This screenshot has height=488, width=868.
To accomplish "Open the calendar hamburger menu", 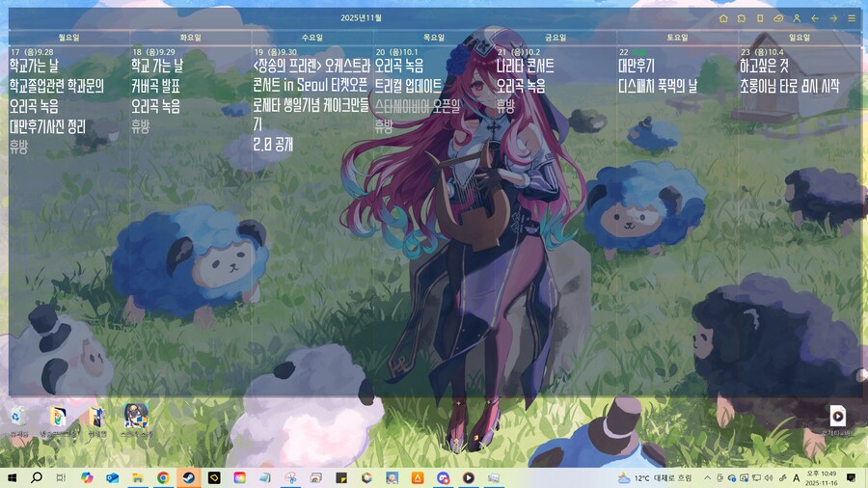I will [x=852, y=18].
